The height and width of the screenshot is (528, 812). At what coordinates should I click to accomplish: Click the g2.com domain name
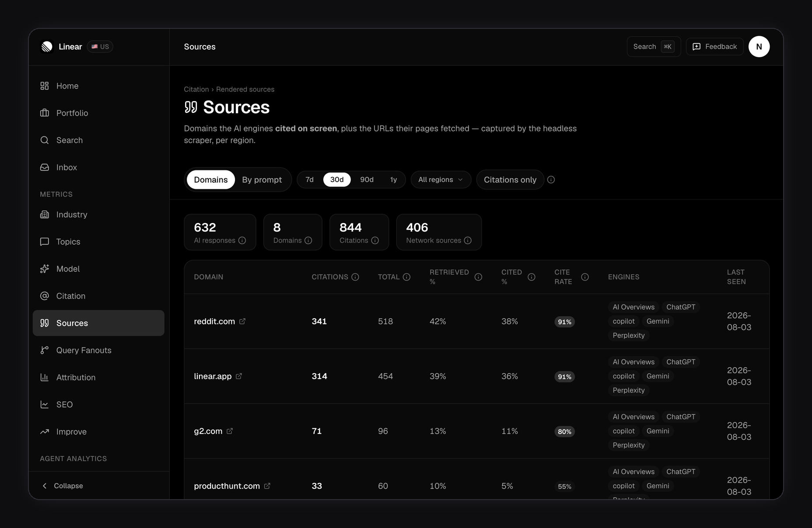(x=208, y=431)
